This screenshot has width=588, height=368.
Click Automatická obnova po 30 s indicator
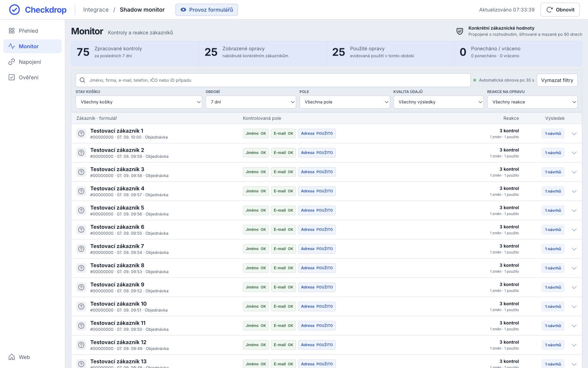(503, 80)
